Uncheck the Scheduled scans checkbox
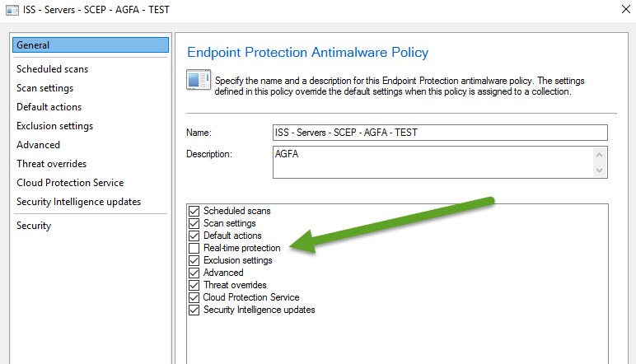636x364 pixels. pos(194,211)
